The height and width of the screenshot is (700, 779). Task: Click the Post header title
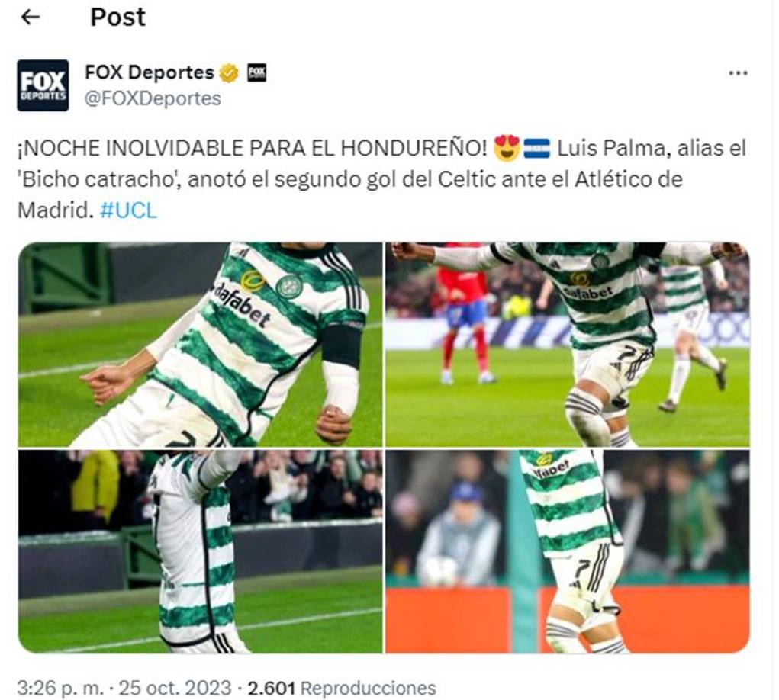click(x=117, y=18)
